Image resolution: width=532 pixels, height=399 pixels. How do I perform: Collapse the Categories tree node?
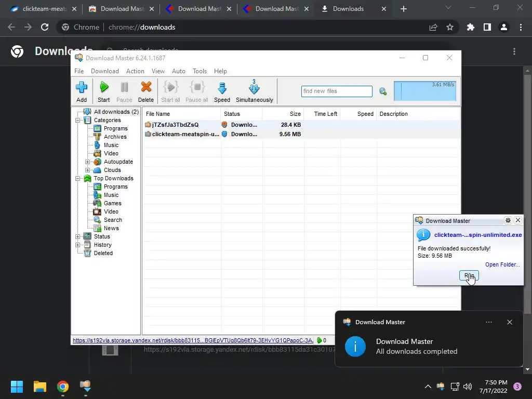click(x=78, y=120)
